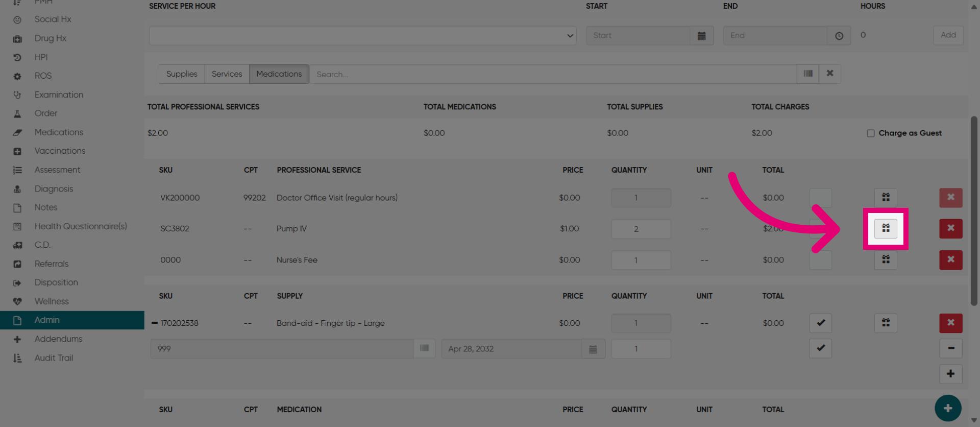Toggle the empty box on Nurse's Fee row

click(x=821, y=260)
